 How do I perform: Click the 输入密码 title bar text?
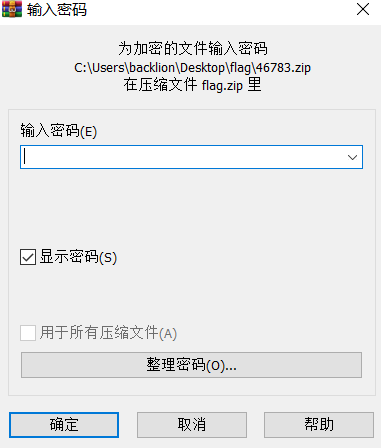(57, 10)
